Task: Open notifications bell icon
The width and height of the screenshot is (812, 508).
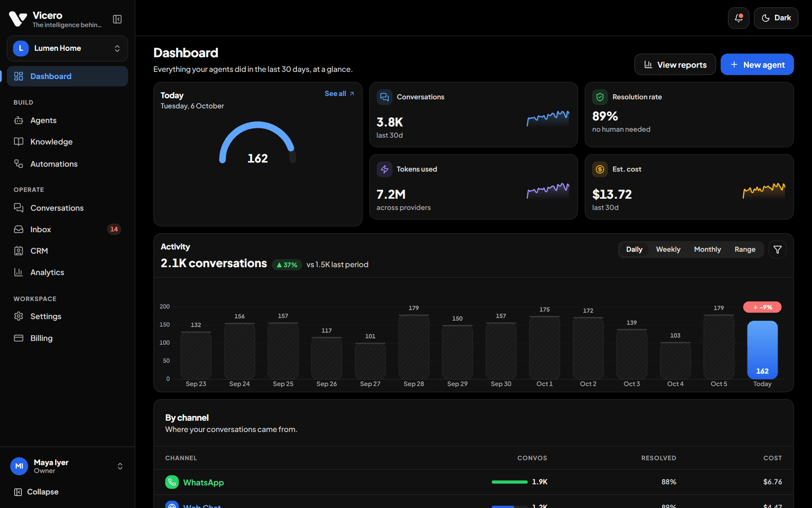Action: 738,18
